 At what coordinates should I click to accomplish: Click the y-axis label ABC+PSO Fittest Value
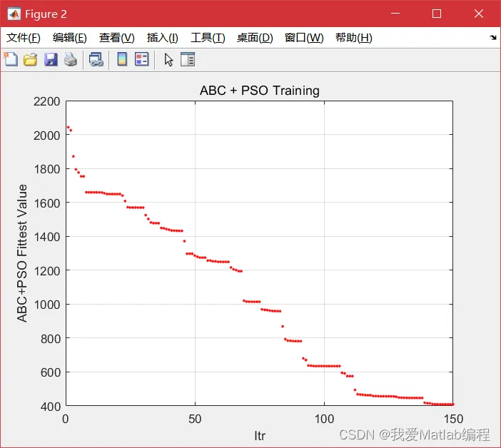click(x=22, y=253)
